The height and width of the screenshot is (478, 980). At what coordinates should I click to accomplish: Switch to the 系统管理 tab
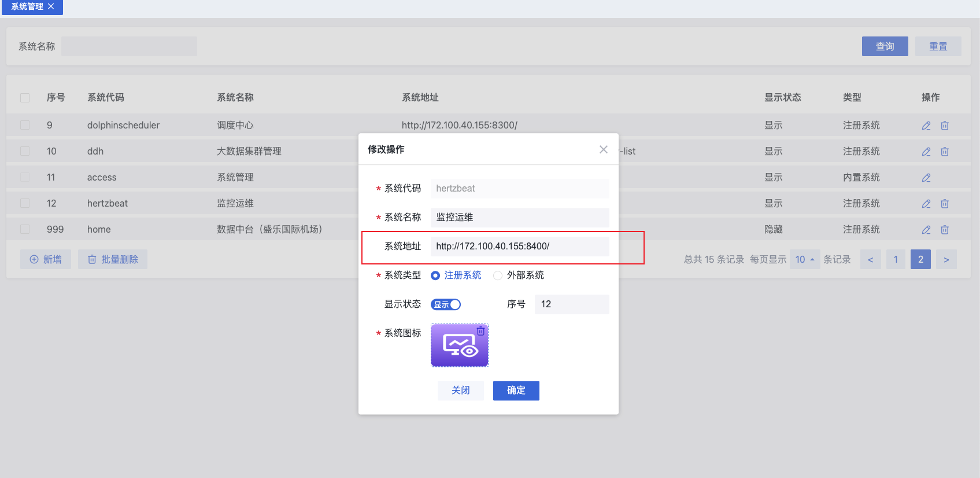click(27, 6)
